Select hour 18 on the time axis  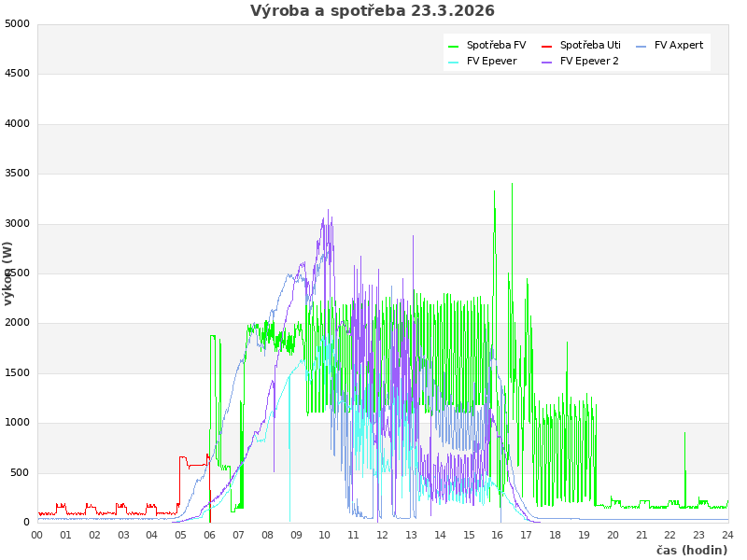556,535
